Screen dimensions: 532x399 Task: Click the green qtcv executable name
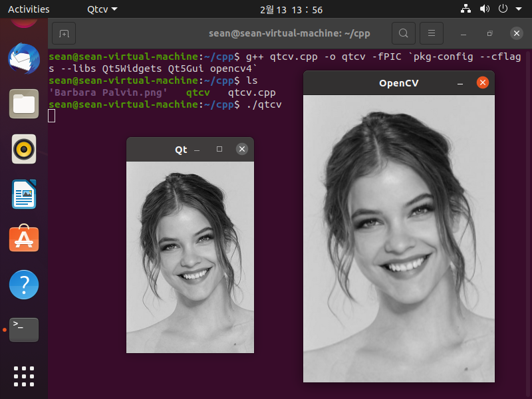(198, 92)
